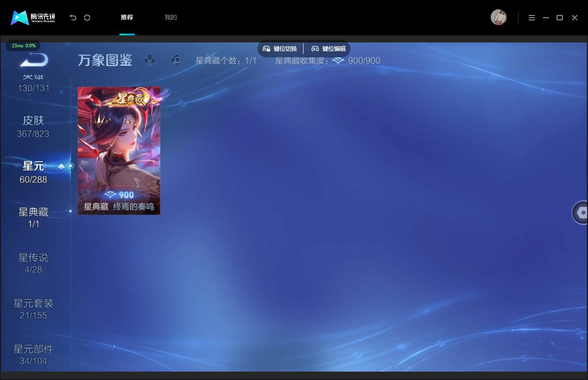Click the ring icon left of 星典藏个数

pos(177,60)
